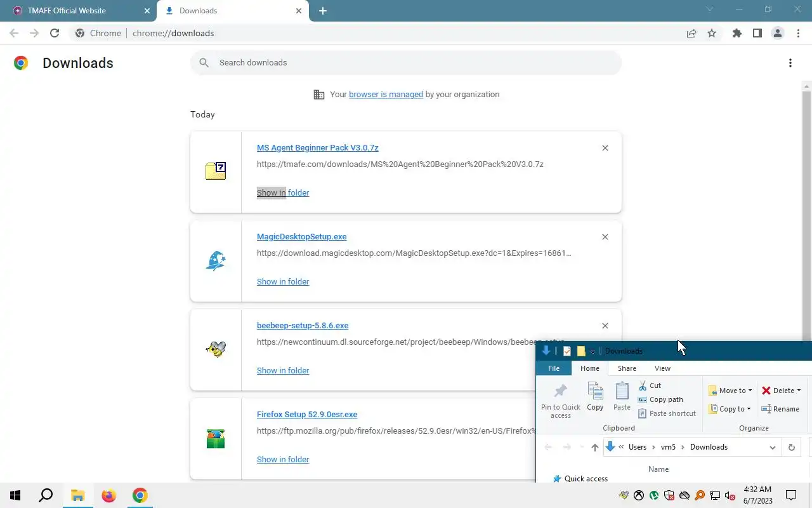Click Chrome's forward navigation arrow

tap(34, 33)
